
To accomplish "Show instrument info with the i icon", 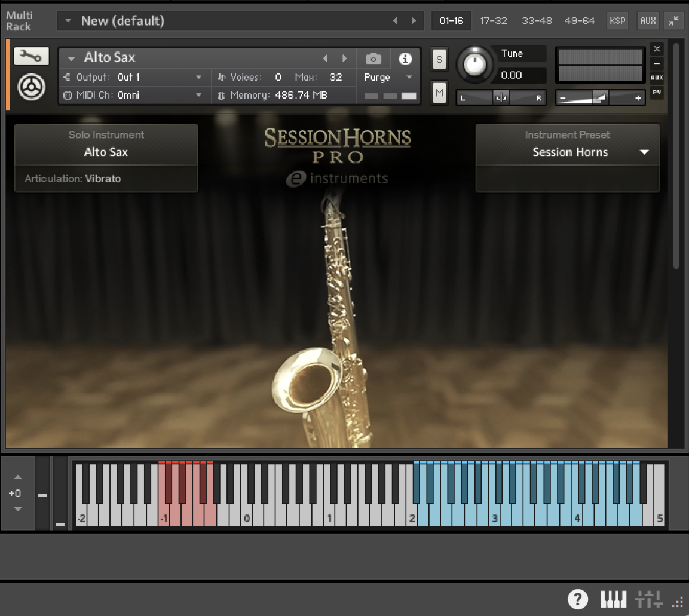I will 405,59.
